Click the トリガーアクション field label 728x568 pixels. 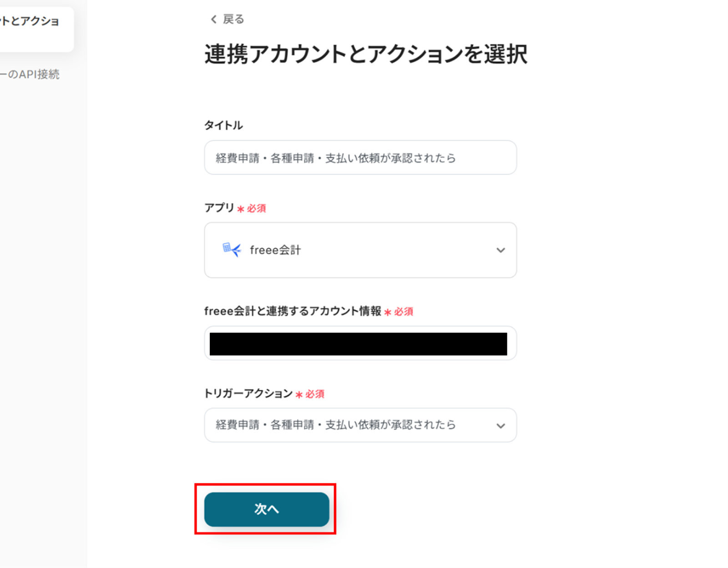(248, 394)
